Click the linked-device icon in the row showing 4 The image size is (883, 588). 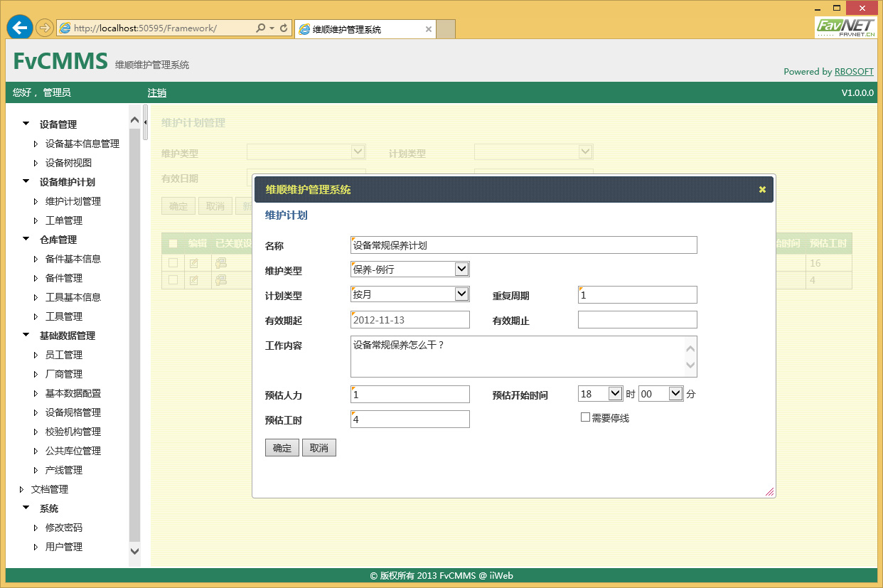[x=221, y=280]
